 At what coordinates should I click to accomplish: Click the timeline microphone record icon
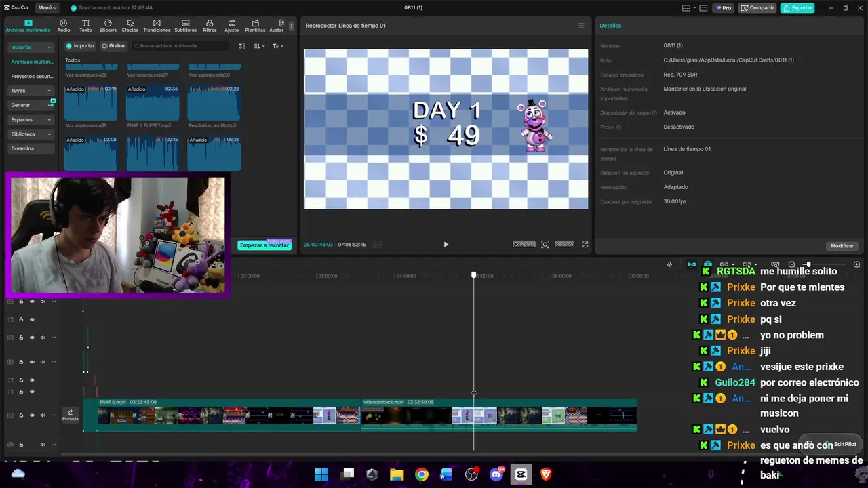669,264
